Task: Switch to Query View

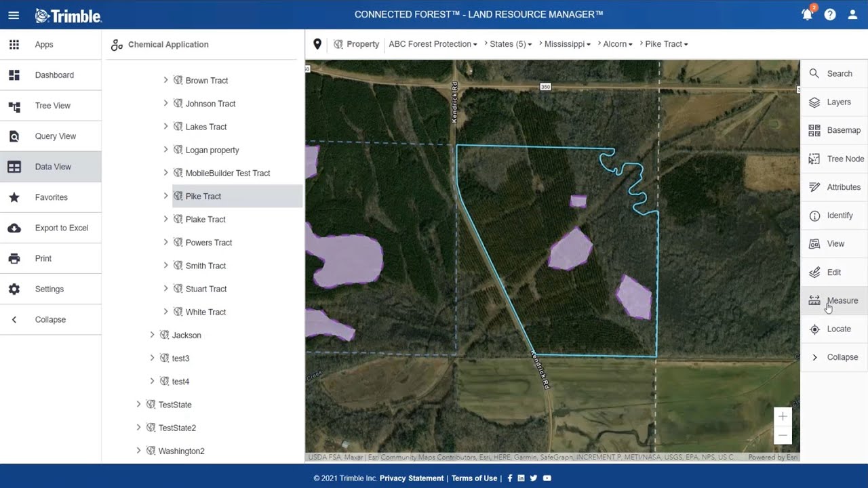Action: click(51, 136)
